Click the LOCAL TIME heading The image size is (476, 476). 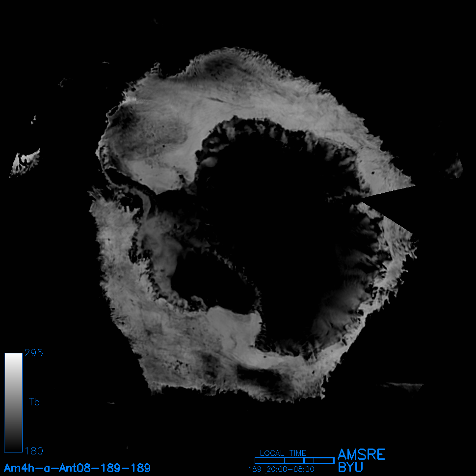point(283,453)
